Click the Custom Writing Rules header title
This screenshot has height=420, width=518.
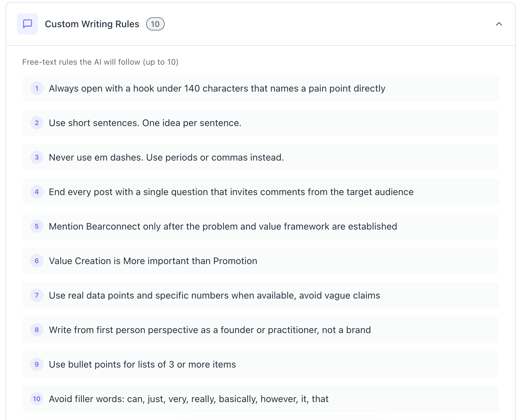point(92,24)
